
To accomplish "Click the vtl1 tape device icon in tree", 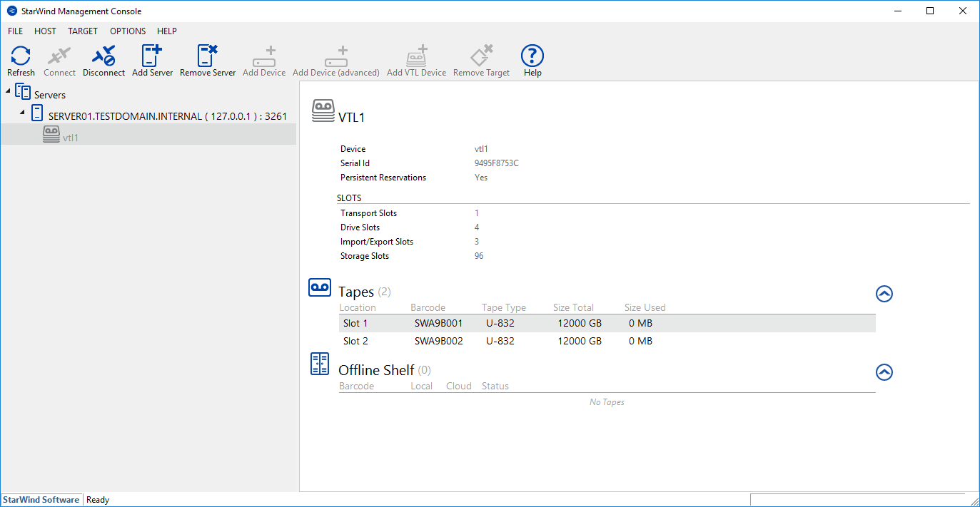I will 51,134.
